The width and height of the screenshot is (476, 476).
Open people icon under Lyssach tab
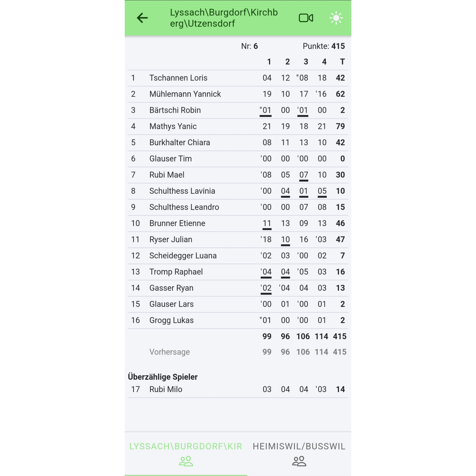pos(186,461)
